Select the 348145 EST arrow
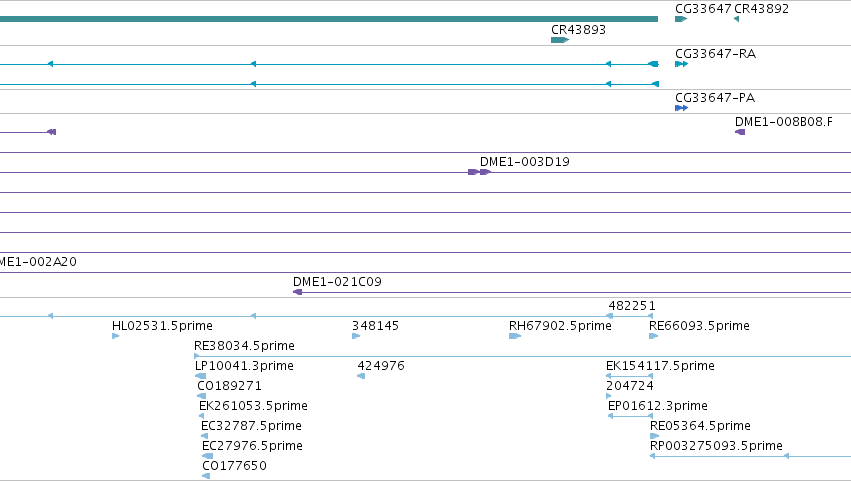This screenshot has height=481, width=851. pos(356,336)
